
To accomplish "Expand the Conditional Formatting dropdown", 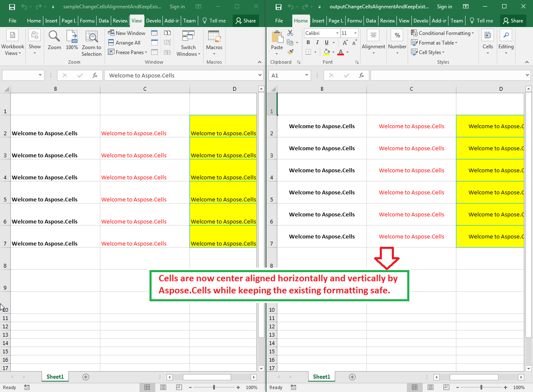I will point(442,33).
